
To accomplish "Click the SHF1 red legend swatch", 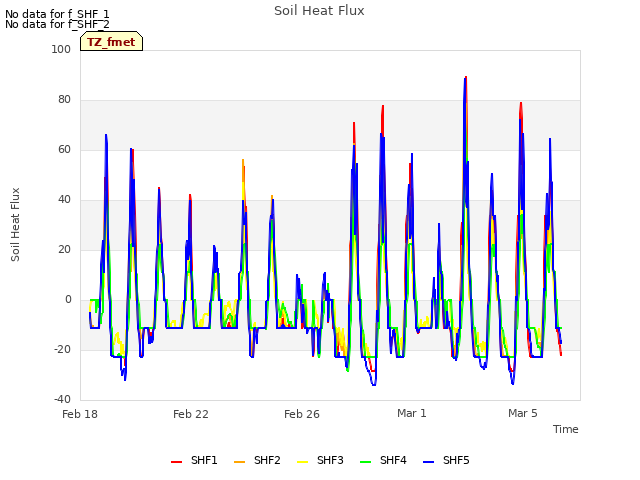I will pyautogui.click(x=176, y=462).
